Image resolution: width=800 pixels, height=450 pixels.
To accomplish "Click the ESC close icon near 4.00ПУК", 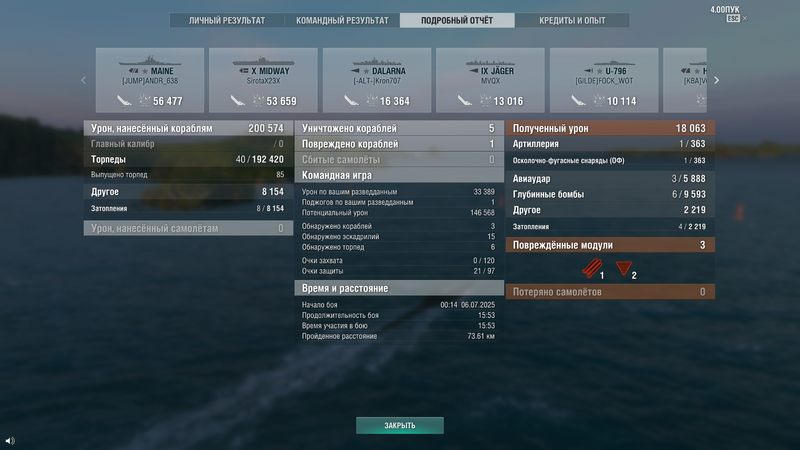I will 733,18.
